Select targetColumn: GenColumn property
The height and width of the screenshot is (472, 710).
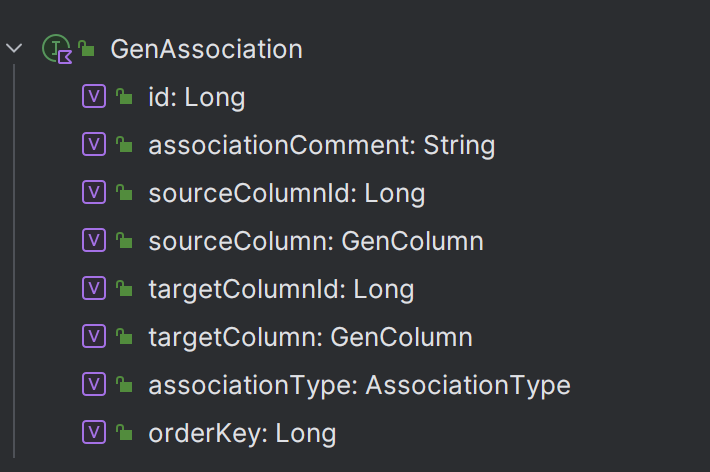[x=311, y=337]
